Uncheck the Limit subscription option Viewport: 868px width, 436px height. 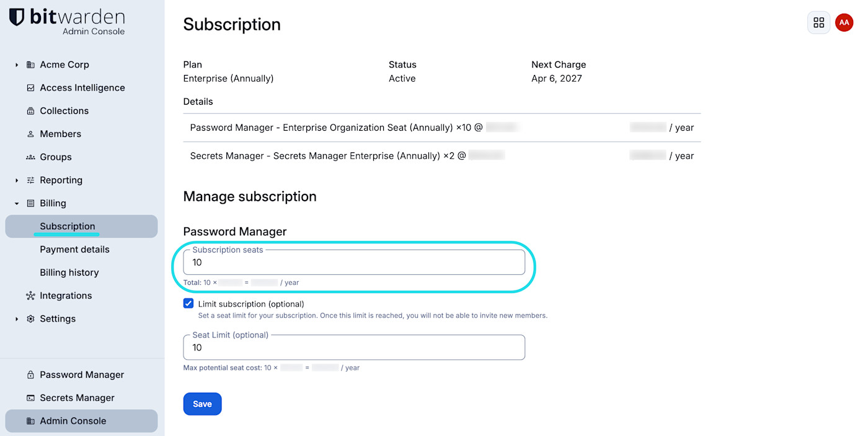pyautogui.click(x=188, y=303)
